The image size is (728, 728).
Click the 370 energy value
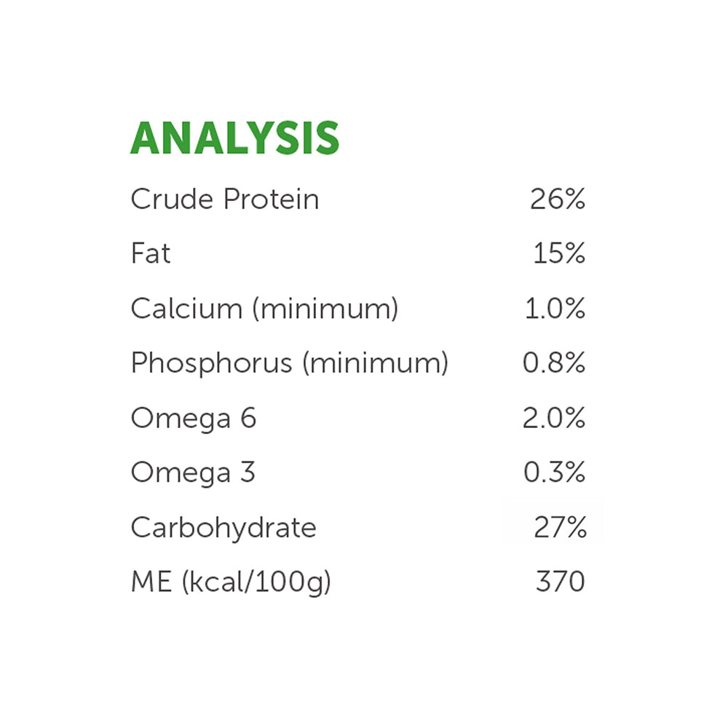tap(560, 582)
